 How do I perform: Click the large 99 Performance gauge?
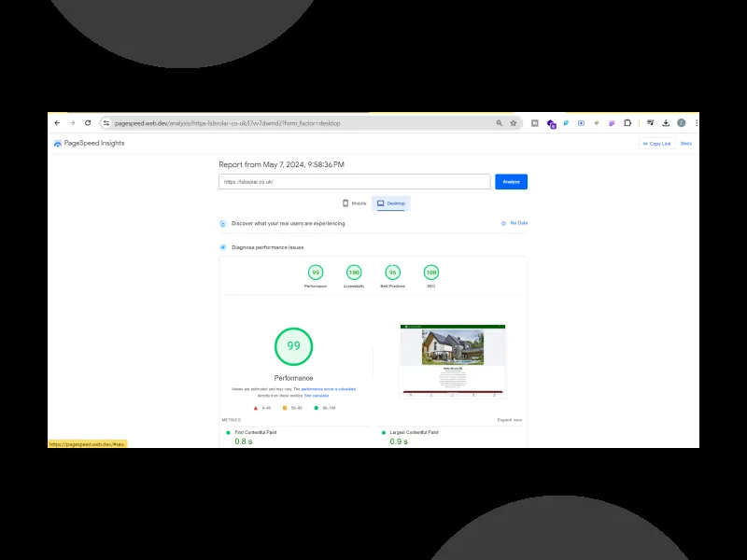tap(293, 346)
